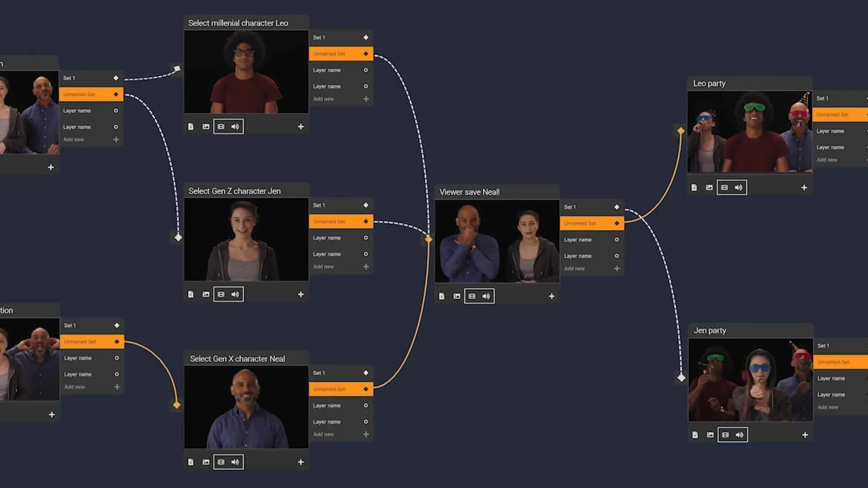Select video icon on Viewer save Neal! node
The image size is (868, 488).
(472, 296)
